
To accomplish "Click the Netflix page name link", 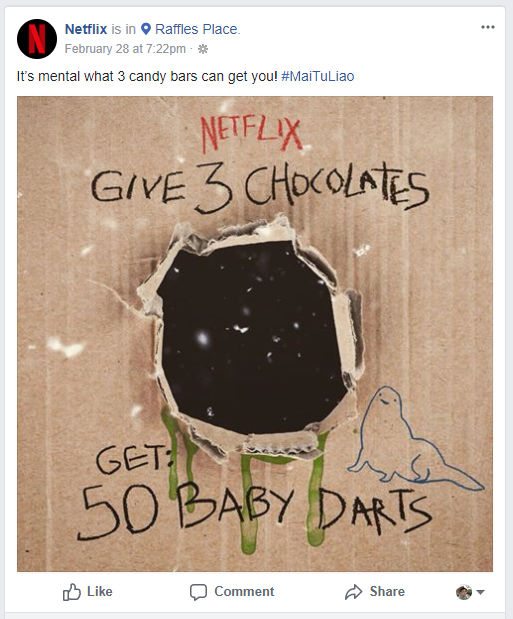I will pyautogui.click(x=86, y=29).
